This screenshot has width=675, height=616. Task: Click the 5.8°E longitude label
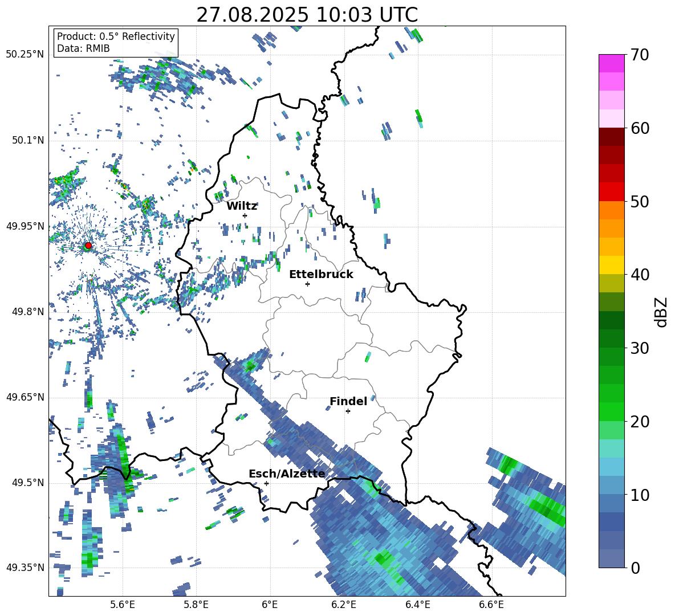click(x=196, y=605)
